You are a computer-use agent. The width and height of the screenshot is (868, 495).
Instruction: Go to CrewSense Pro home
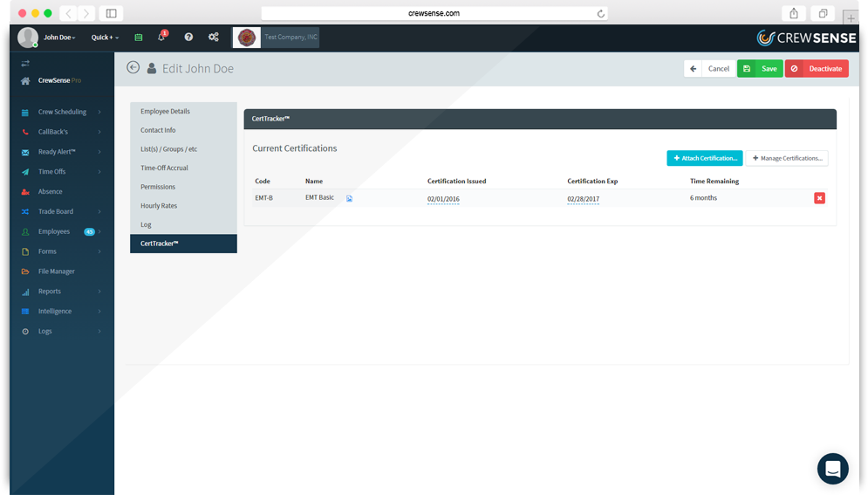pyautogui.click(x=59, y=80)
